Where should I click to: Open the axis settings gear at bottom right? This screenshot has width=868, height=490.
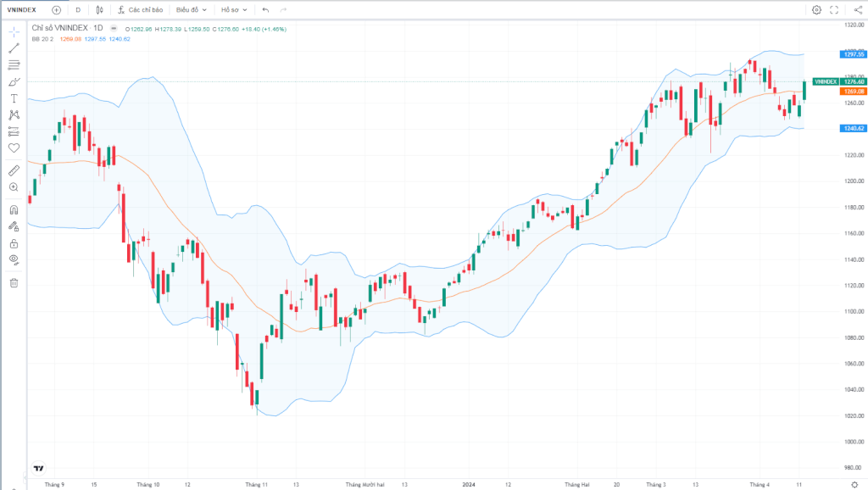coord(854,485)
